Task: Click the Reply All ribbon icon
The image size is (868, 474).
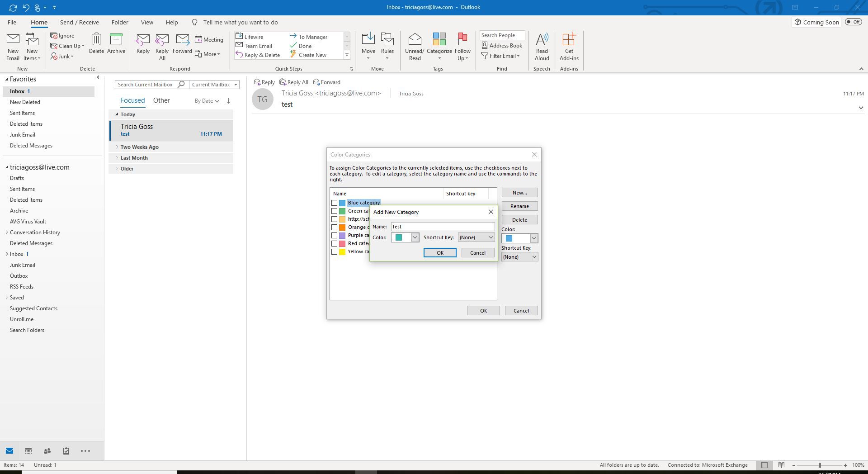Action: (162, 40)
